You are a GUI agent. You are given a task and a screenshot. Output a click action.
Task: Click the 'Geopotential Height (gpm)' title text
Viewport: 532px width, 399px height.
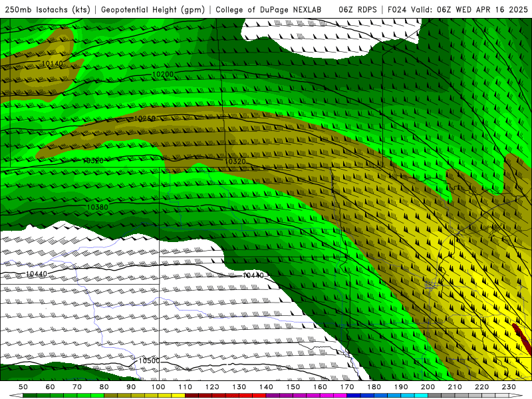click(x=153, y=9)
